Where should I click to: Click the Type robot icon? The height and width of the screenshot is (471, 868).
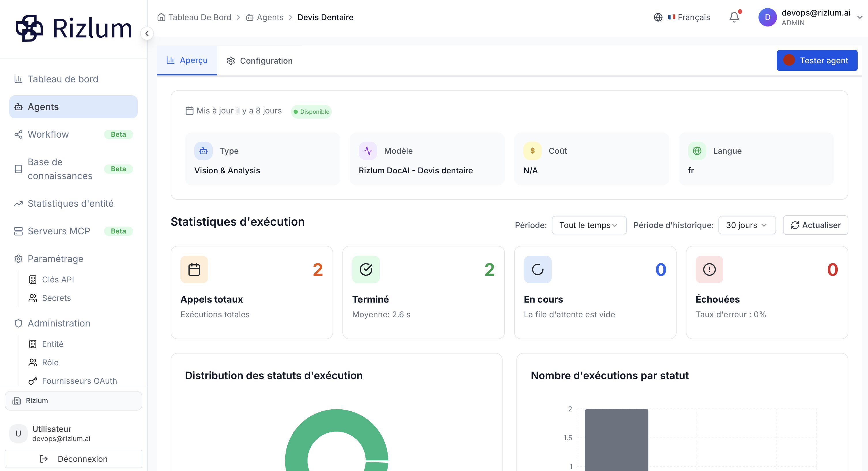203,151
